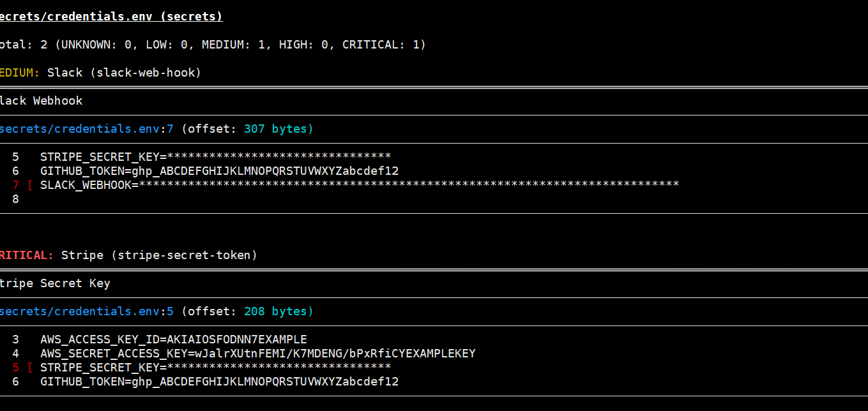Click the Stripe Secret Key finding title
The height and width of the screenshot is (411, 868).
coord(48,283)
